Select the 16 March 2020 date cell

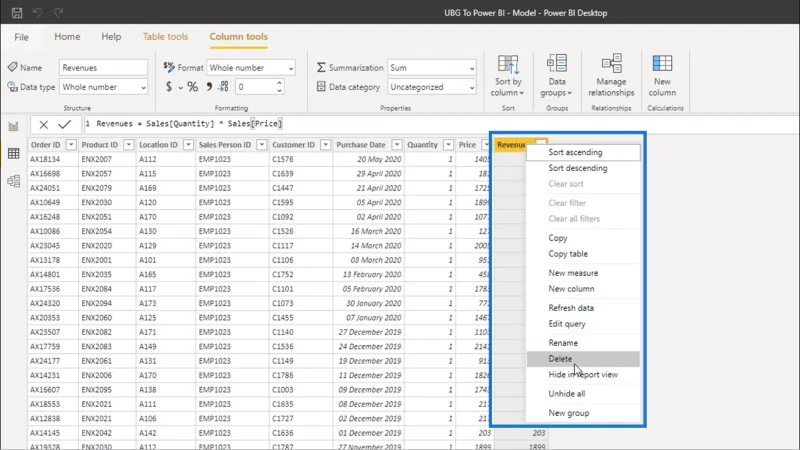click(x=368, y=231)
